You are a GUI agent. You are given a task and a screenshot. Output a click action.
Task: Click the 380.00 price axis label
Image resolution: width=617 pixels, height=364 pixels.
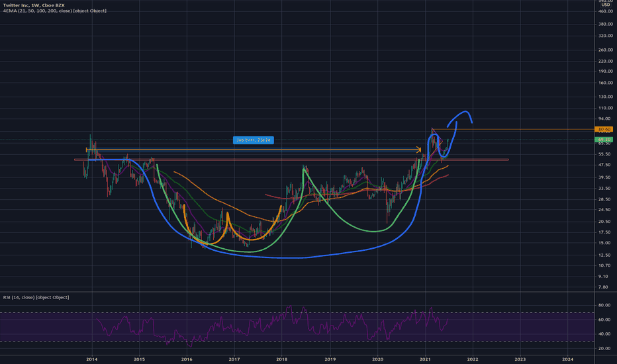[x=605, y=24]
